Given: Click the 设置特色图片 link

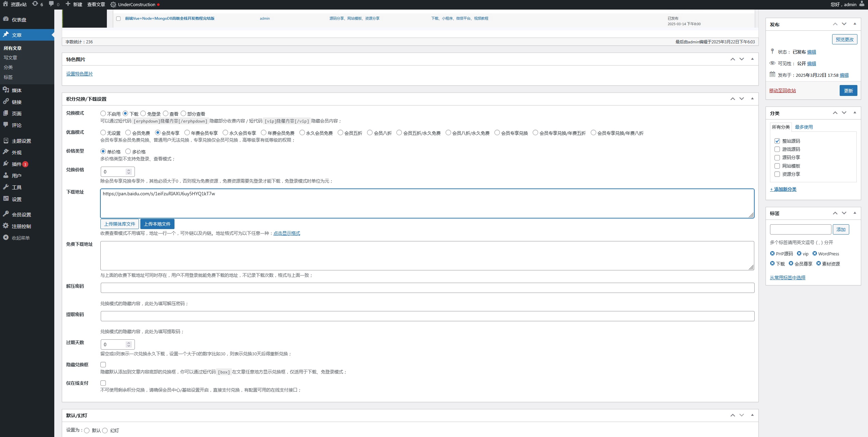Looking at the screenshot, I should tap(79, 74).
